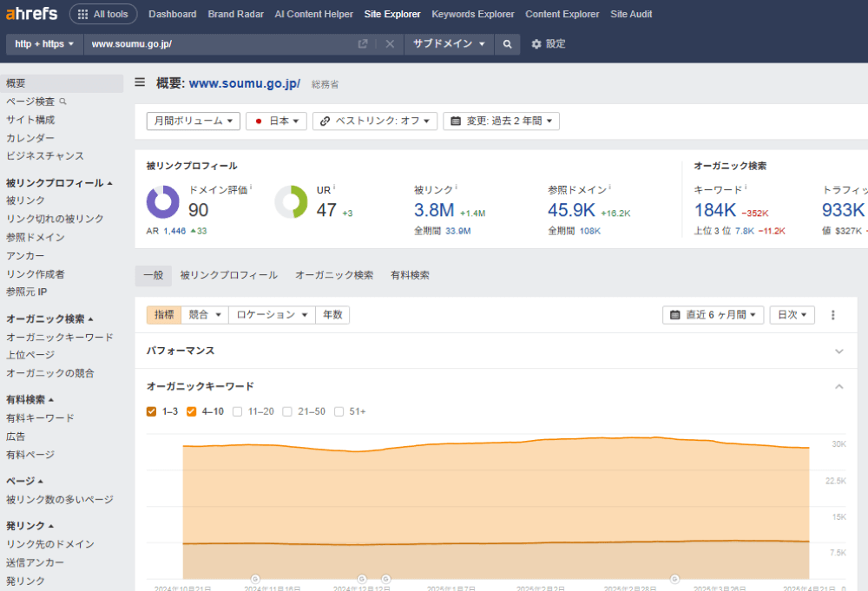The width and height of the screenshot is (868, 591).
Task: Click the 3.8M backlinks value
Action: [434, 210]
